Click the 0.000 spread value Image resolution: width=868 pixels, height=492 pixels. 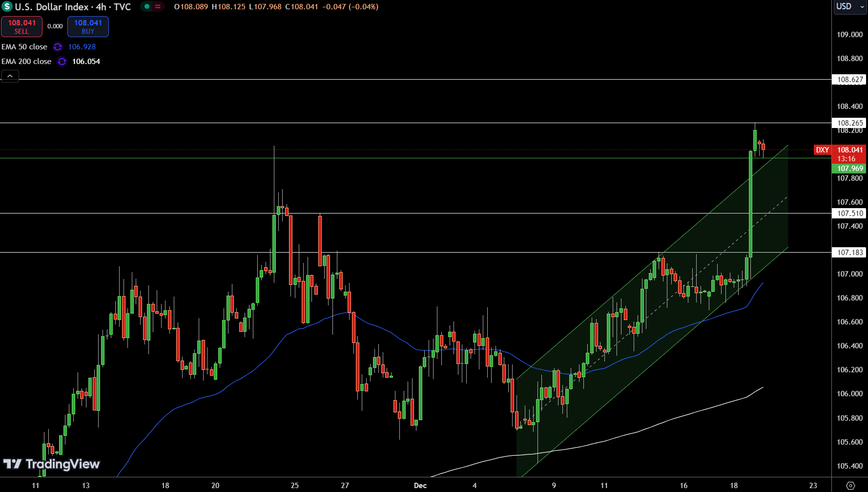tap(55, 26)
